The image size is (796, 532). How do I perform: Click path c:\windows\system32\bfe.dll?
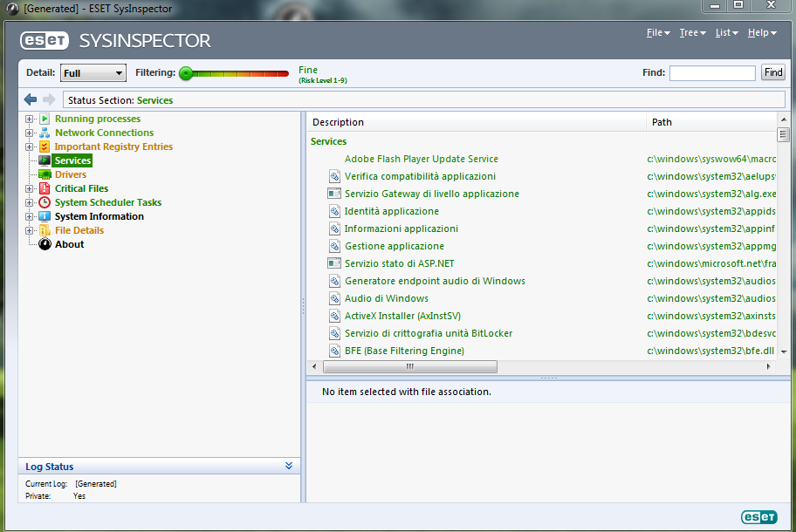point(710,351)
